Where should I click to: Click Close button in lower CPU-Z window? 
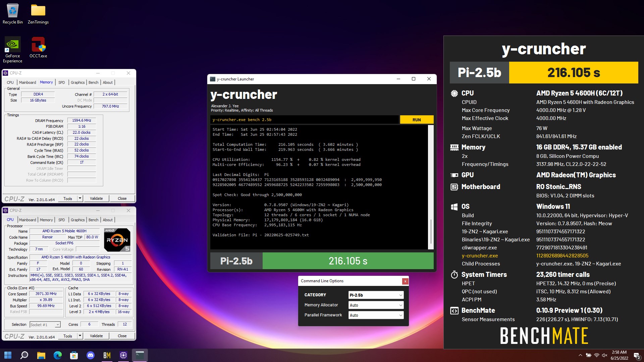point(122,336)
